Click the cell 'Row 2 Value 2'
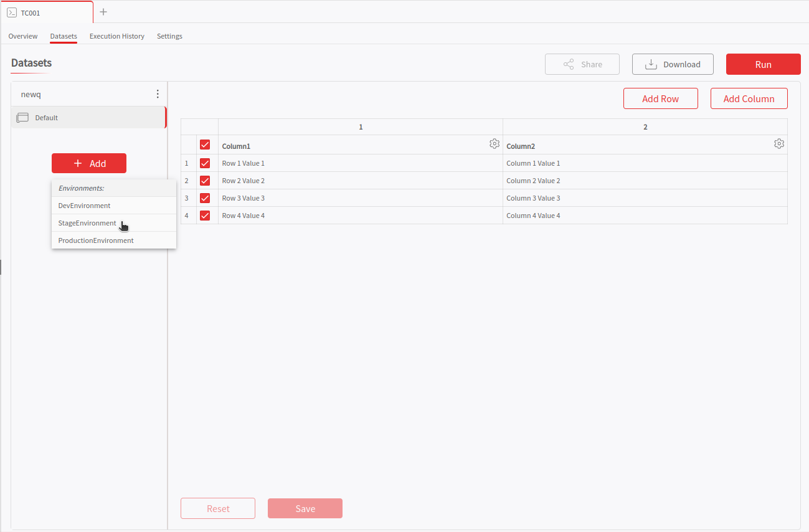Image resolution: width=809 pixels, height=532 pixels. (361, 181)
